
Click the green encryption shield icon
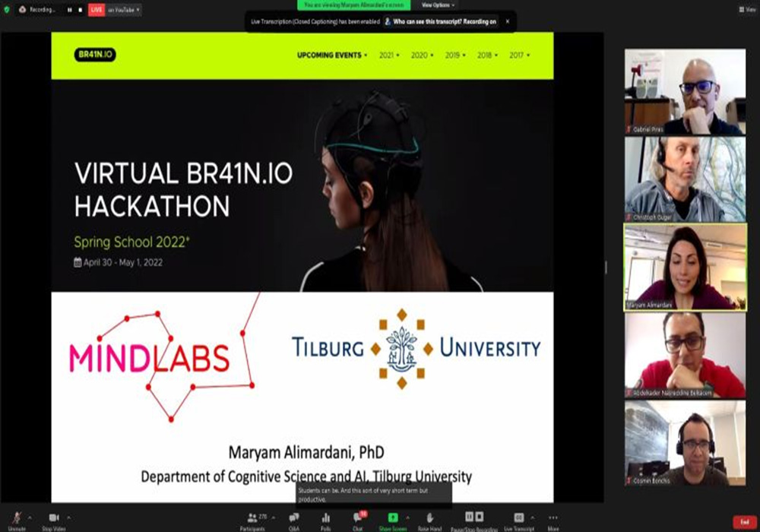pos(7,10)
